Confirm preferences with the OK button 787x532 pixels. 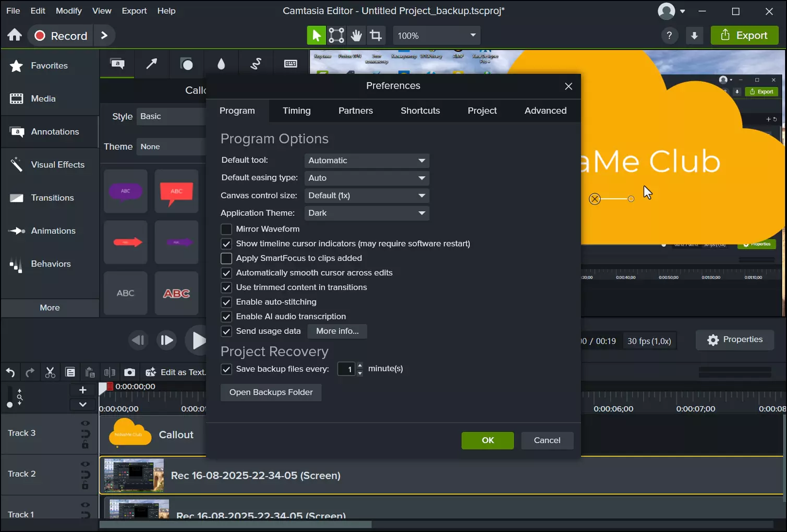click(487, 440)
